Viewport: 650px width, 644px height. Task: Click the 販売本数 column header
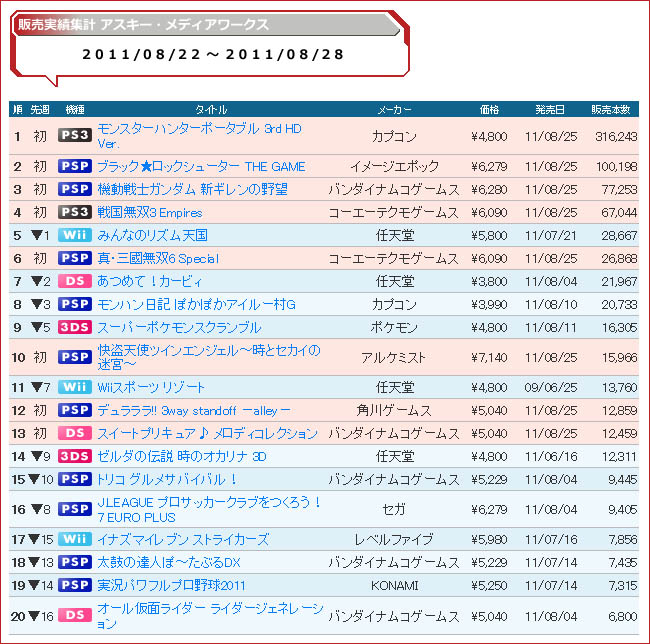(611, 109)
